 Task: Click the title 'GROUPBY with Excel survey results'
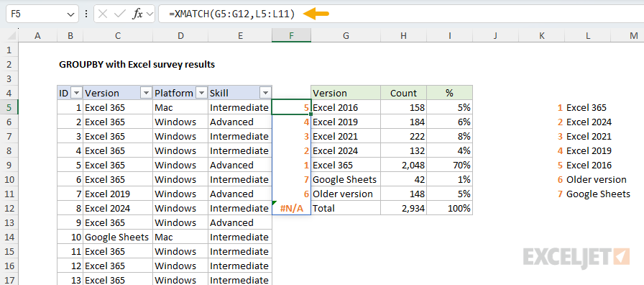tap(137, 65)
